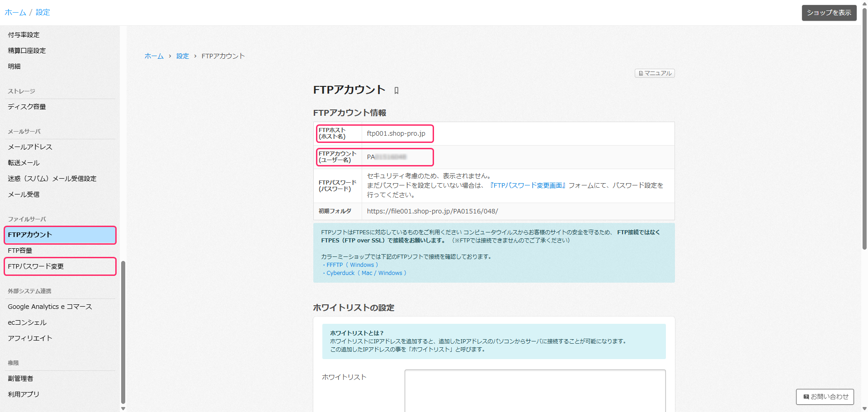Open メールアドレス in the sidebar
The width and height of the screenshot is (868, 412).
(30, 147)
